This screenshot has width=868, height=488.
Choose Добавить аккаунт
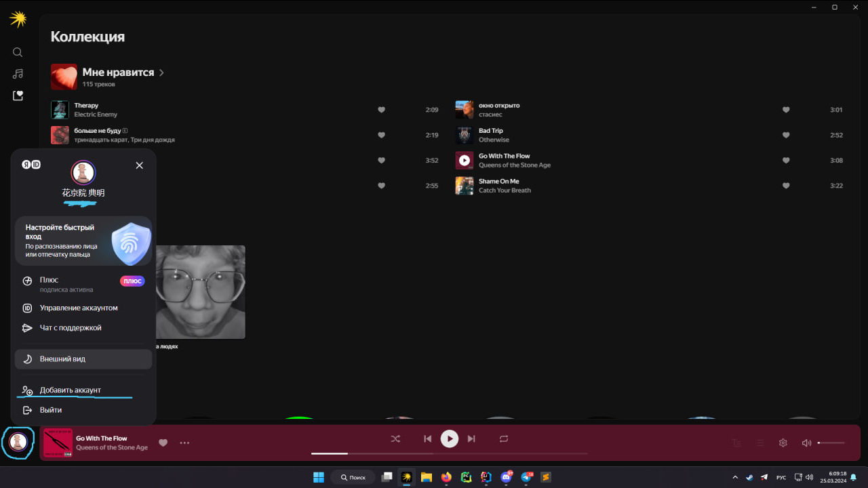pyautogui.click(x=83, y=390)
